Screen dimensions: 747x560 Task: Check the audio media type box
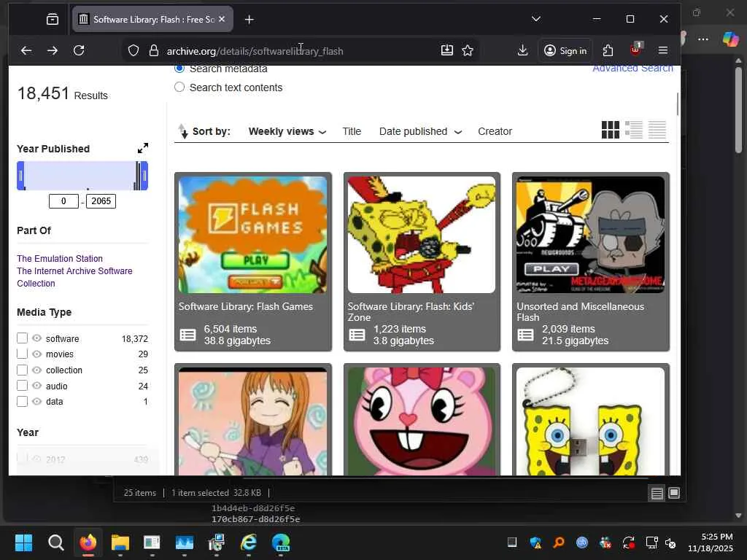(x=22, y=386)
